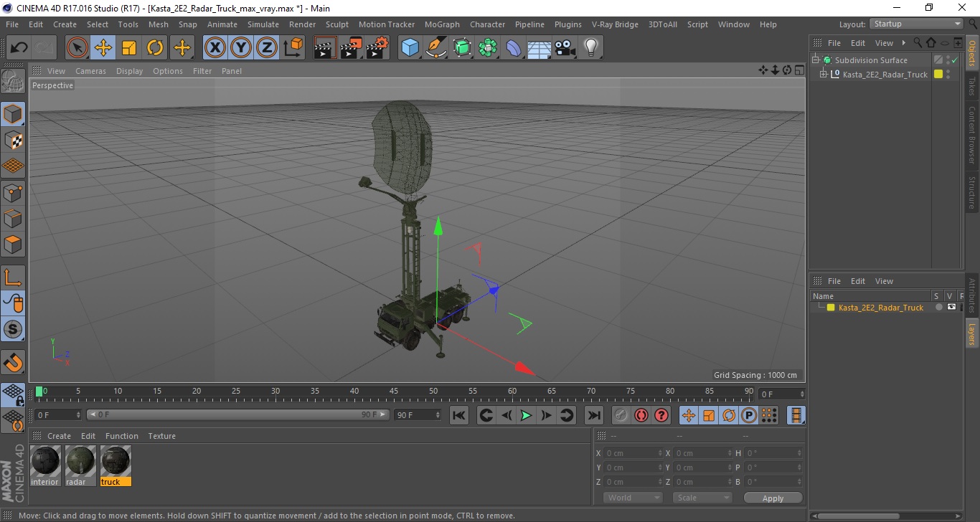Open viewport Cameras menu
Viewport: 980px width, 522px height.
tap(90, 71)
